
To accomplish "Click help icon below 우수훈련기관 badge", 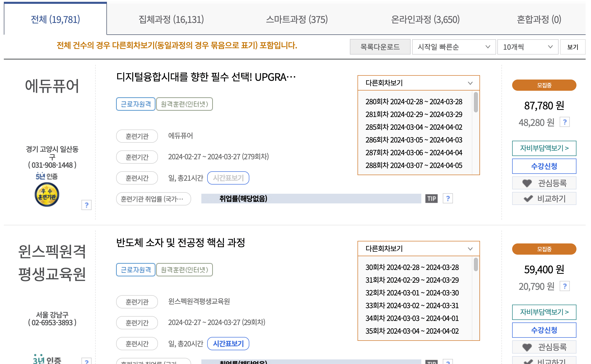I will click(x=87, y=205).
